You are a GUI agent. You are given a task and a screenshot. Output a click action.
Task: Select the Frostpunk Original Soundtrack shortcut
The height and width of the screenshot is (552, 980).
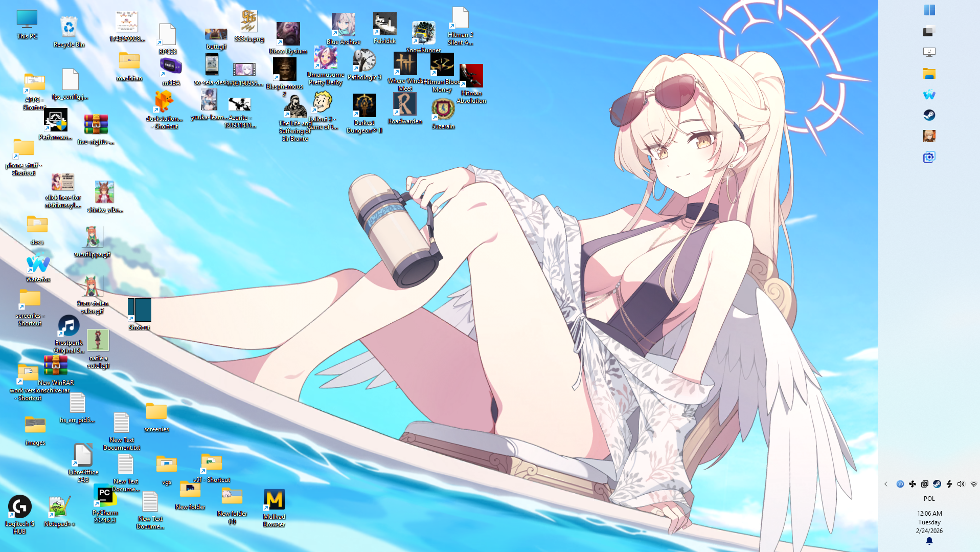[69, 335]
